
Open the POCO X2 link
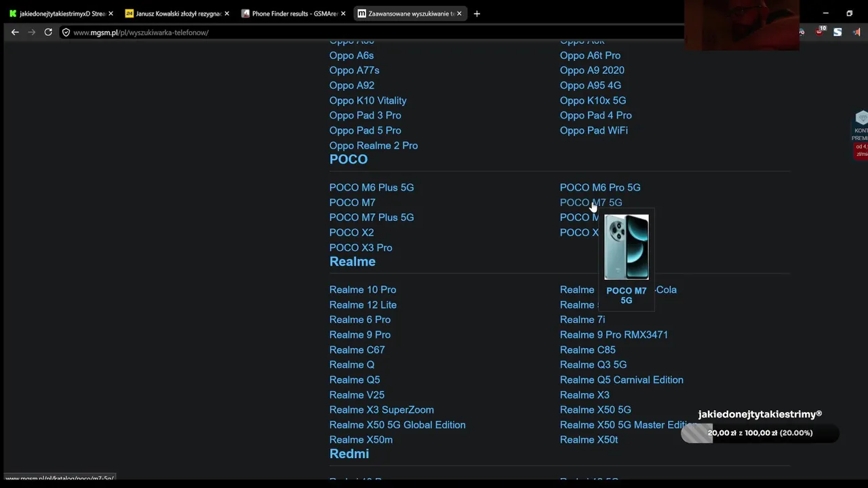pyautogui.click(x=352, y=232)
